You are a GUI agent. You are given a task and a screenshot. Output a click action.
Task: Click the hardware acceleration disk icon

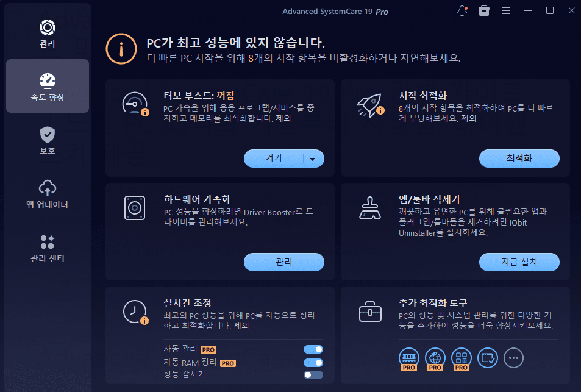click(135, 208)
